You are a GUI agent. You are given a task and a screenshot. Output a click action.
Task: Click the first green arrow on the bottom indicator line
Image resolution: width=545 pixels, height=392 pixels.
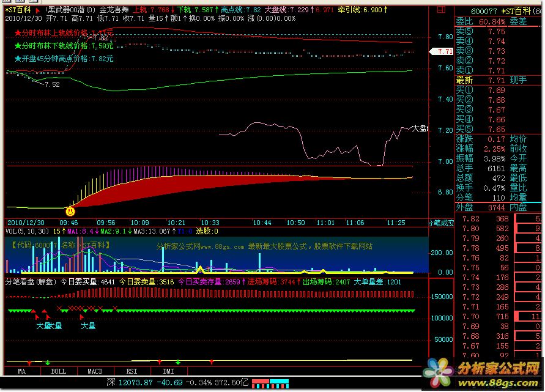coord(48,363)
